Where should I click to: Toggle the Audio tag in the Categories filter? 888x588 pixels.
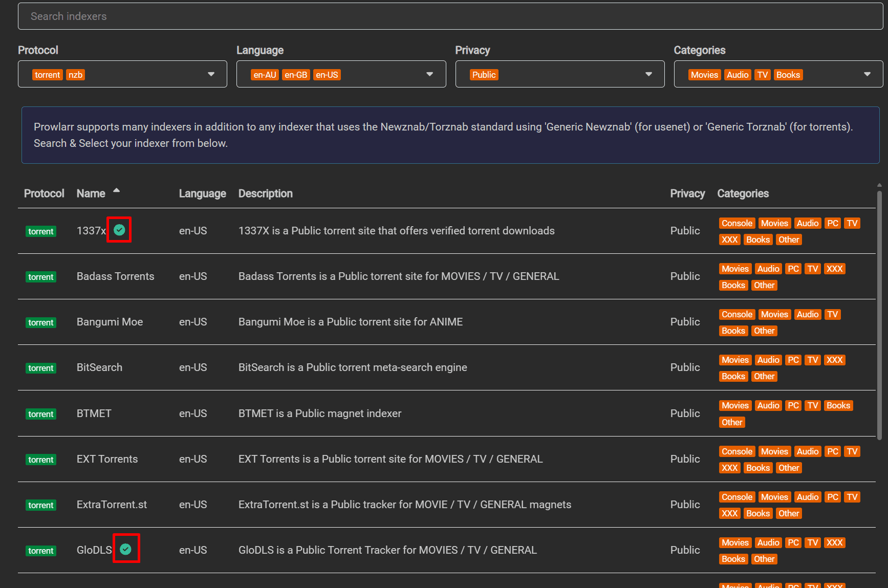[737, 75]
